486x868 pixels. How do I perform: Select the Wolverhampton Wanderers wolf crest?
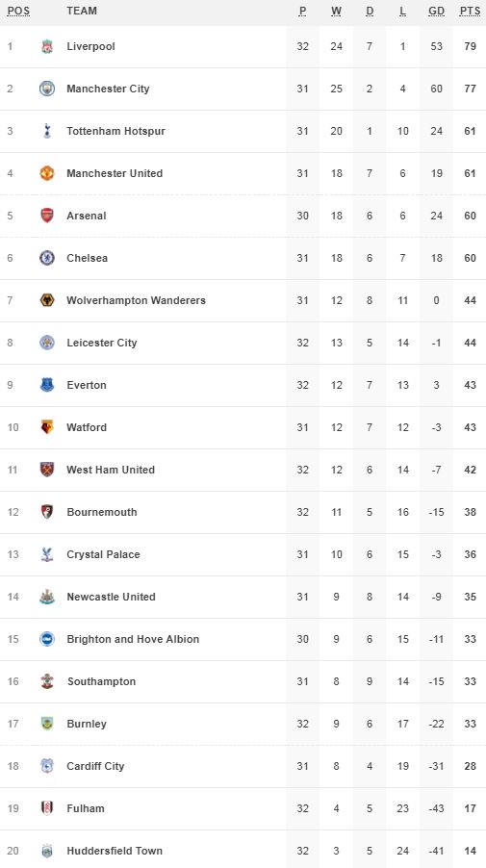[47, 300]
